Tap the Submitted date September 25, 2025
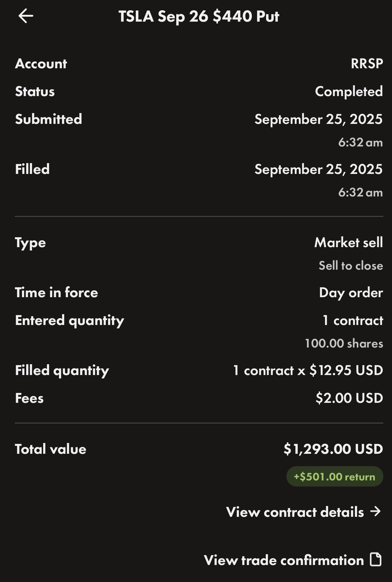This screenshot has width=392, height=582. (318, 119)
